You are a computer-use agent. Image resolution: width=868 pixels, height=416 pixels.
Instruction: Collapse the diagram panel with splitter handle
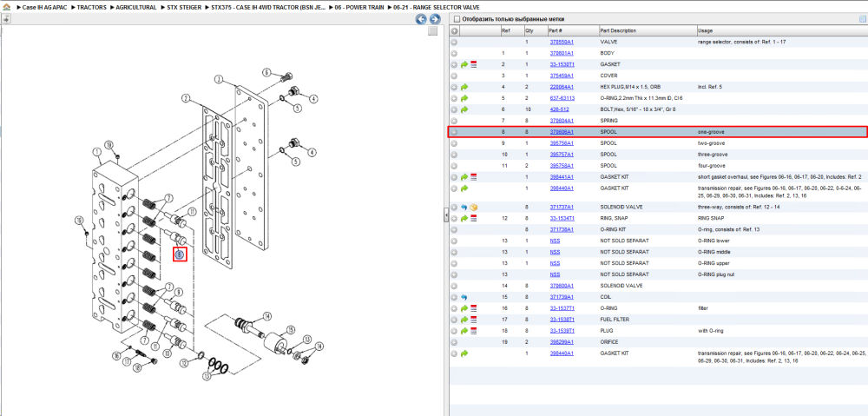coord(445,216)
